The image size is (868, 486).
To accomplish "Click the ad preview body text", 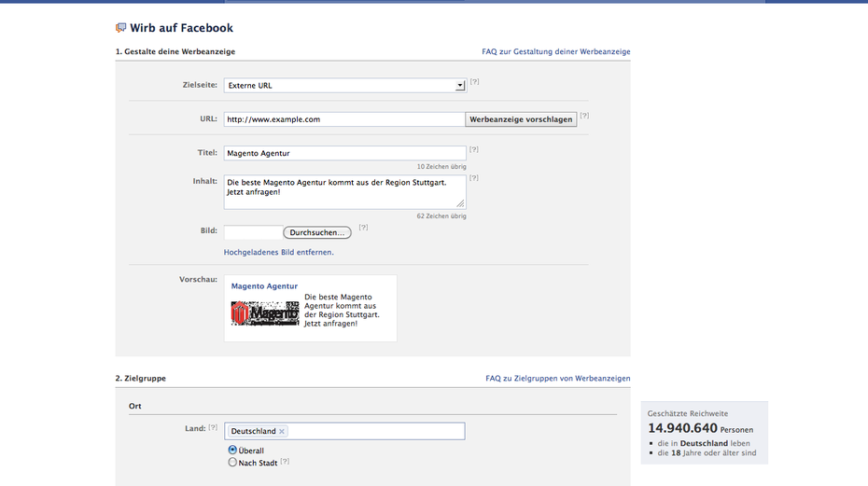I will (x=342, y=310).
